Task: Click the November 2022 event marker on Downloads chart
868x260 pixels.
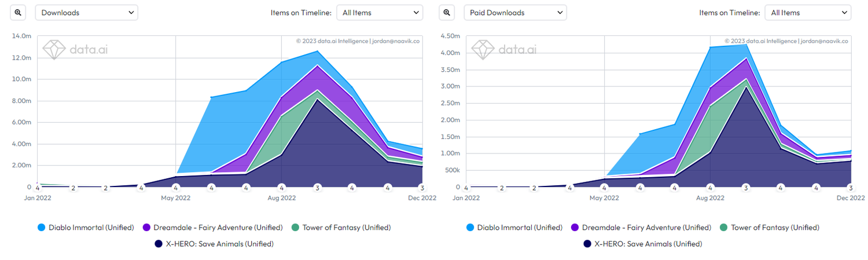Action: click(x=388, y=188)
